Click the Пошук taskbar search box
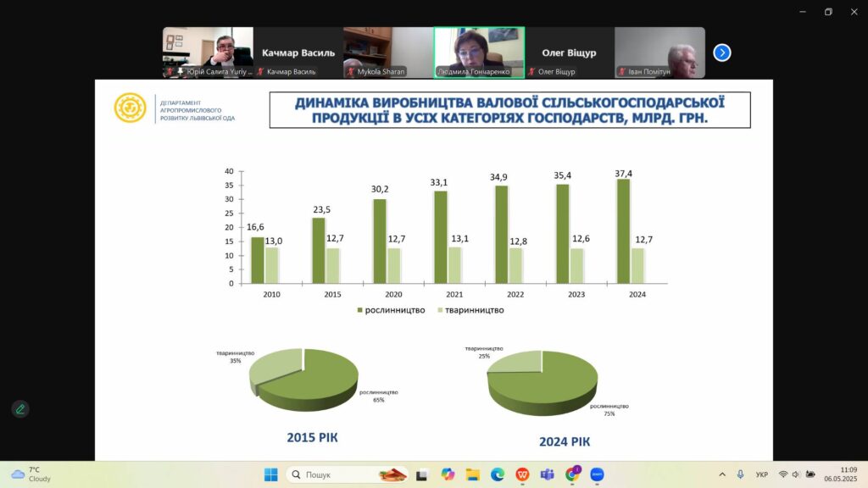The image size is (868, 488). click(348, 474)
